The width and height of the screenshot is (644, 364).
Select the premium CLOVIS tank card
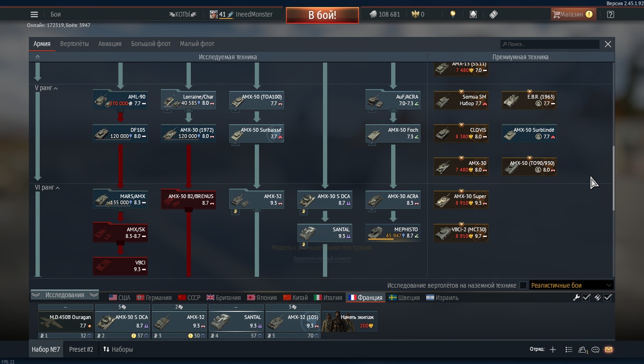pyautogui.click(x=461, y=133)
